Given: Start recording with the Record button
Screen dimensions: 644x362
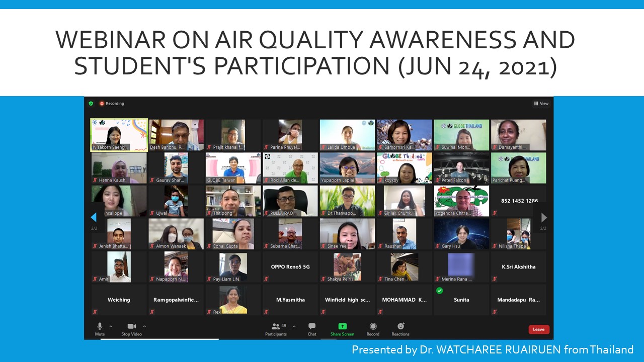Looking at the screenshot, I should [373, 327].
